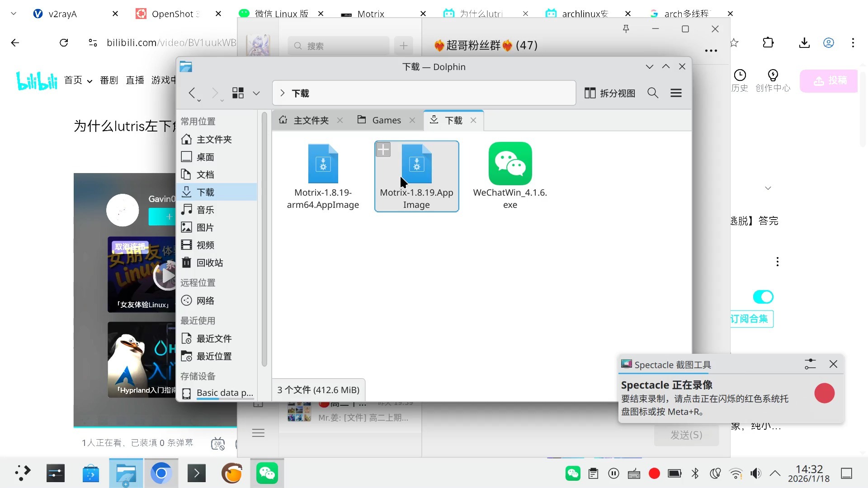868x488 pixels.
Task: Stop recording with red Spectacle button
Action: (824, 393)
